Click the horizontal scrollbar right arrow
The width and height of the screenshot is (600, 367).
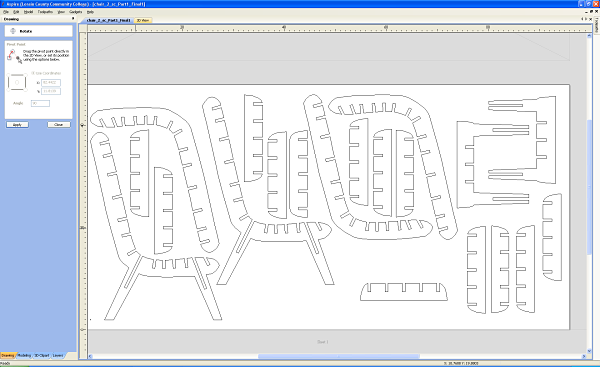click(x=584, y=356)
